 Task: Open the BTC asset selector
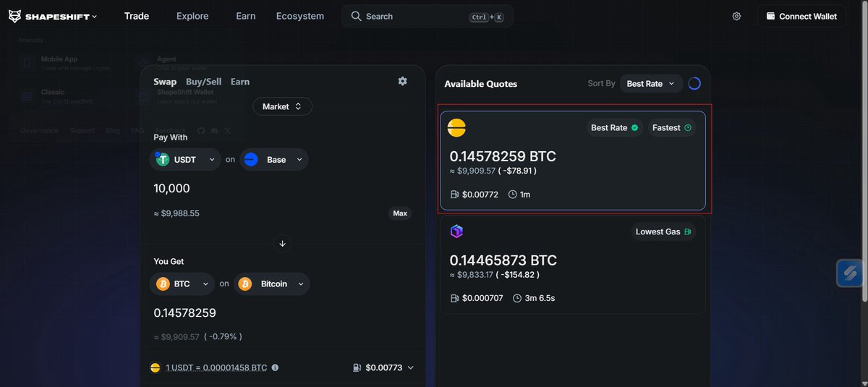tap(182, 284)
